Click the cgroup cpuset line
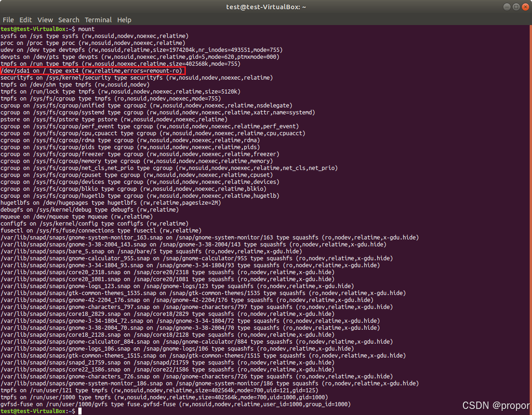 [137, 175]
